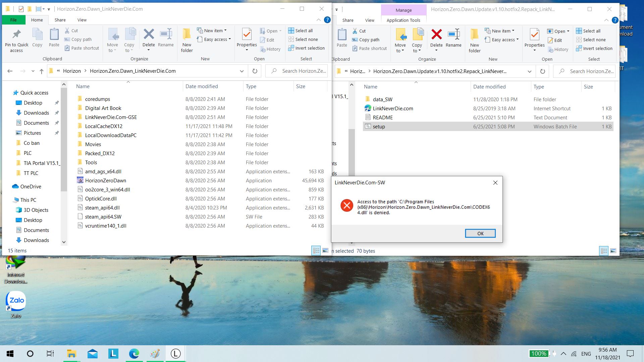Screen dimensions: 644x362
Task: Select This PC in navigation pane
Action: [28, 200]
